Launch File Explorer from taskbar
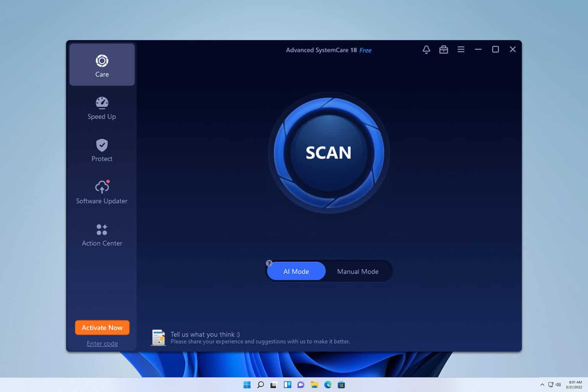588x392 pixels. (x=314, y=385)
